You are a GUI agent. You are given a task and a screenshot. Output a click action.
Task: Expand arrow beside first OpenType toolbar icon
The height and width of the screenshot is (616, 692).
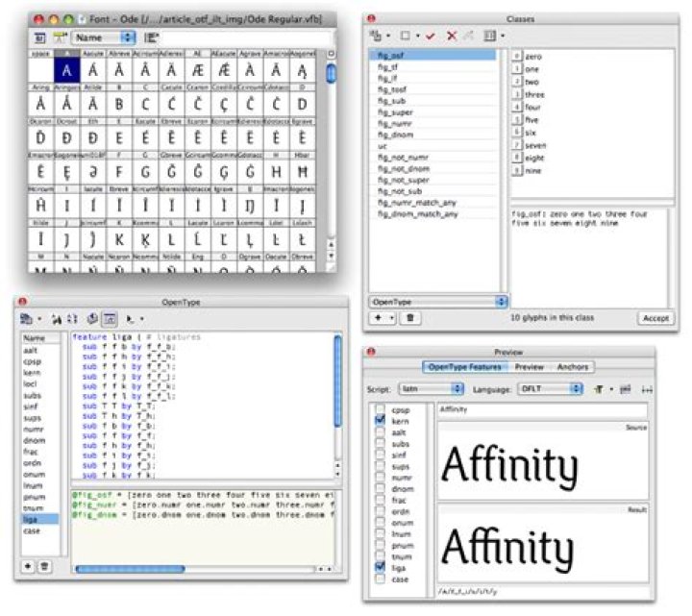pos(39,319)
